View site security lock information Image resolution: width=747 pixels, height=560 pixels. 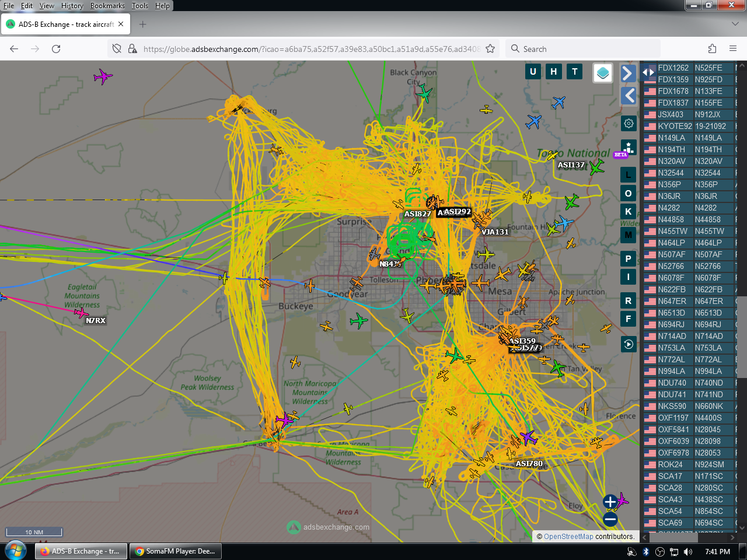[x=132, y=49]
